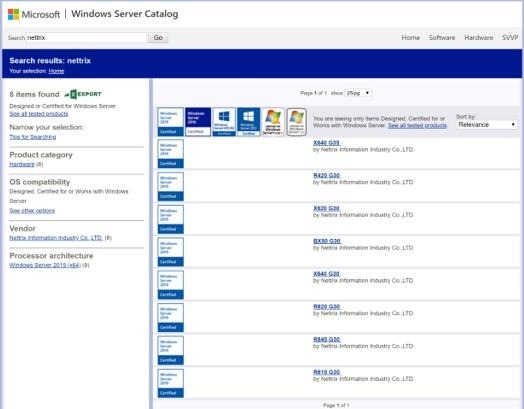Viewport: 524px width, 409px height.
Task: Click the Certified badge beside X640 G35
Action: 170,154
